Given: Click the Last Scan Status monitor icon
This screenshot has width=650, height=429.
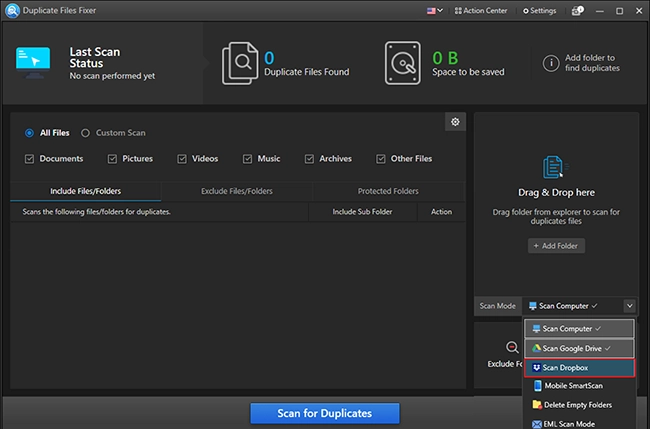Looking at the screenshot, I should click(x=33, y=63).
